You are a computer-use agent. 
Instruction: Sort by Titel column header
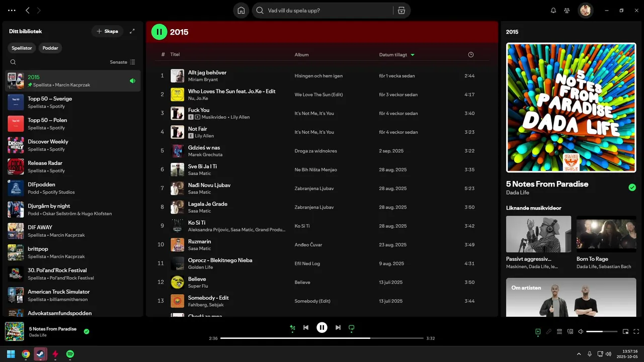[175, 55]
